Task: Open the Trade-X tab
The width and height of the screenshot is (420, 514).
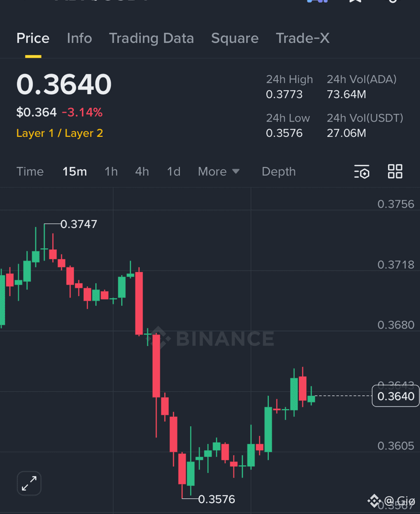Action: pos(302,39)
